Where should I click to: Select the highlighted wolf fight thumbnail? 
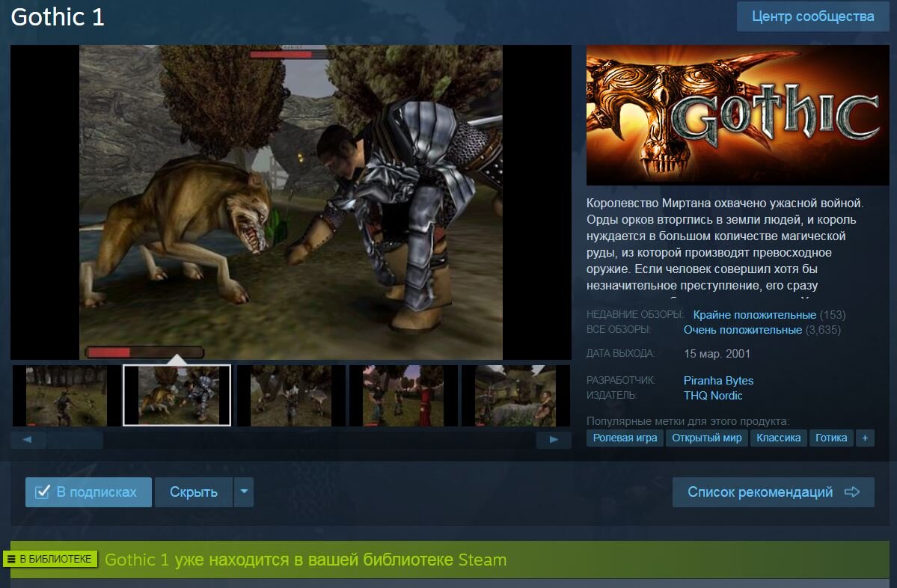tap(177, 396)
